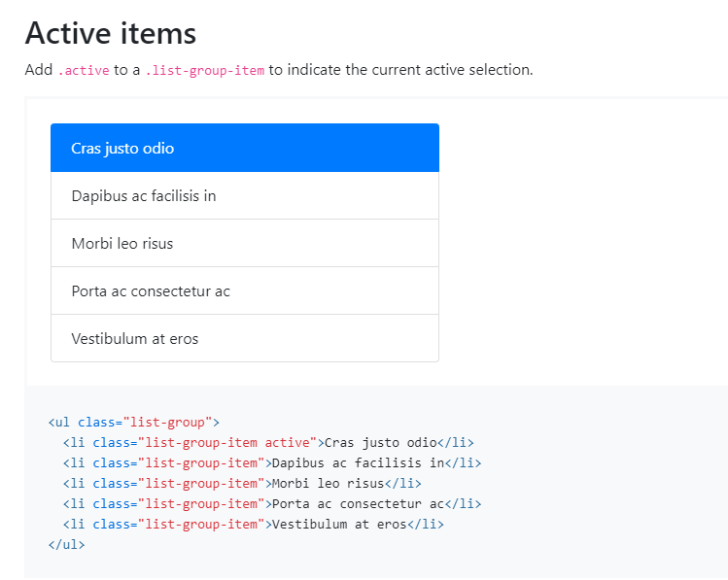This screenshot has width=728, height=580.
Task: Select the "Vestibulum at eros" list item
Action: pos(244,338)
